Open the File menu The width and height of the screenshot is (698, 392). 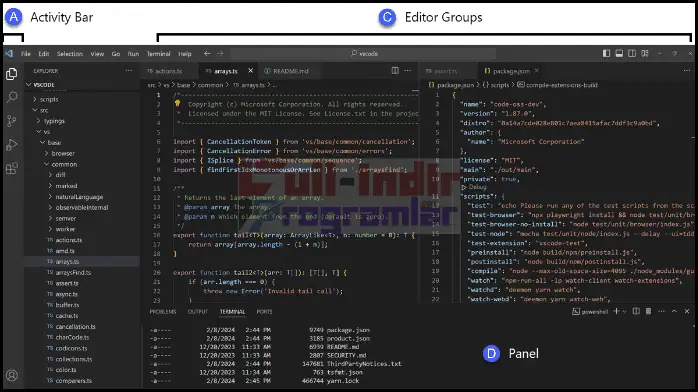point(26,54)
